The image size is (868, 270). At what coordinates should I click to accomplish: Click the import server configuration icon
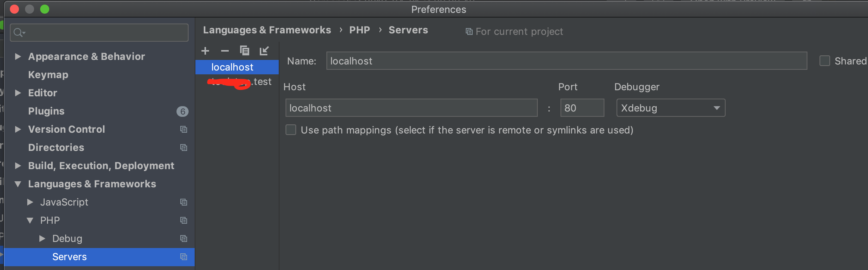(264, 51)
